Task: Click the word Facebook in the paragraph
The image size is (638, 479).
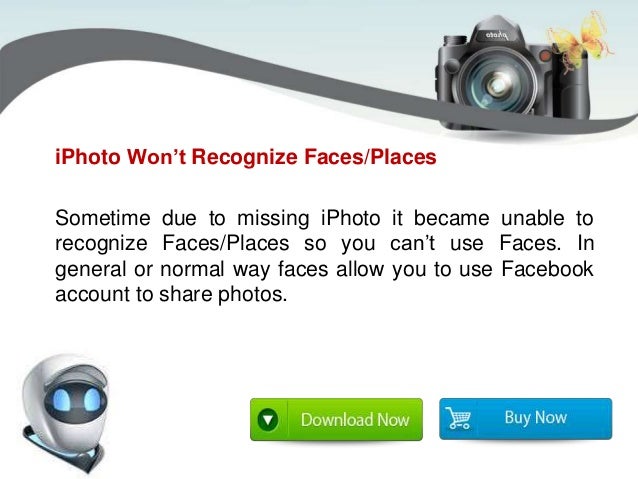Action: click(547, 269)
